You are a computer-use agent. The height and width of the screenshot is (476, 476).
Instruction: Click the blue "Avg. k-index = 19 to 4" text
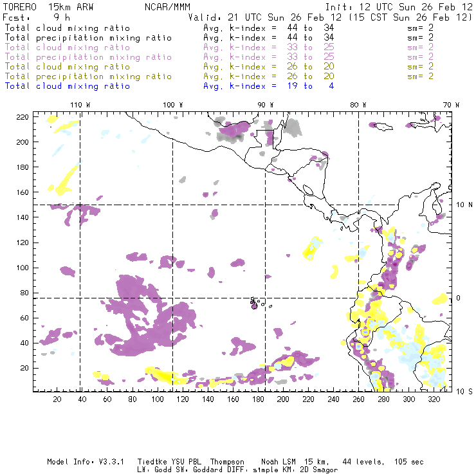(x=269, y=86)
